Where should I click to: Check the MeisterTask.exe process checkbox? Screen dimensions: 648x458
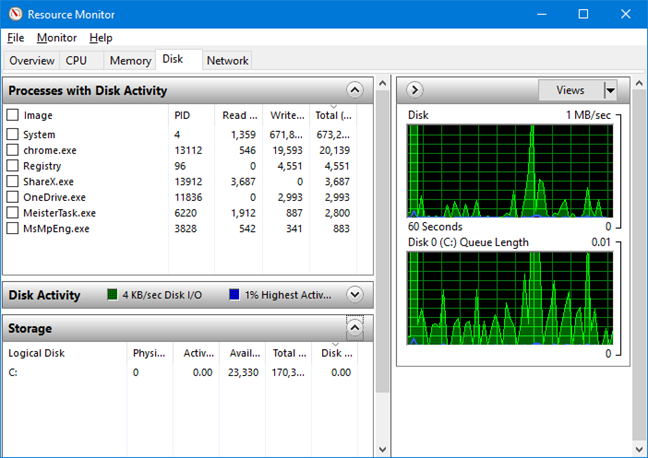12,212
